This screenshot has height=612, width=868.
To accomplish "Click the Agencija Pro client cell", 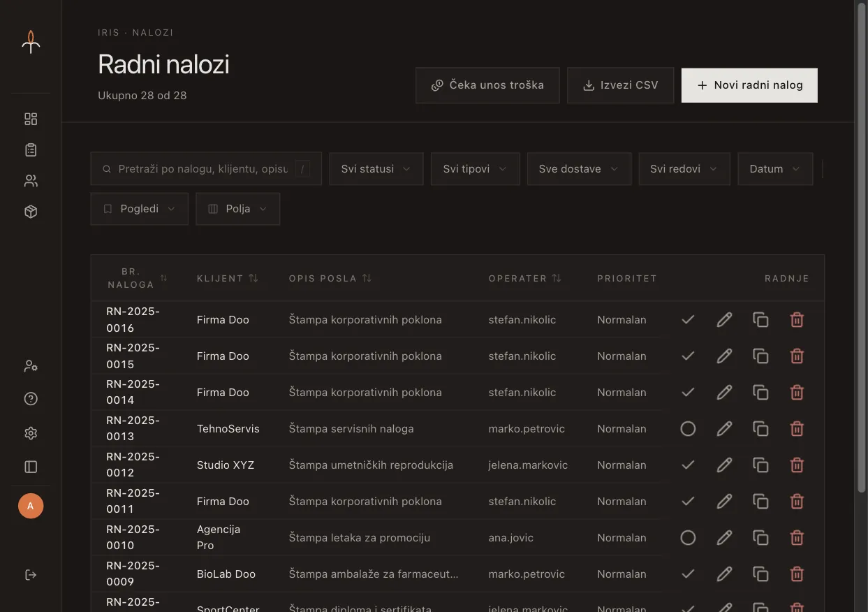I will tap(219, 538).
